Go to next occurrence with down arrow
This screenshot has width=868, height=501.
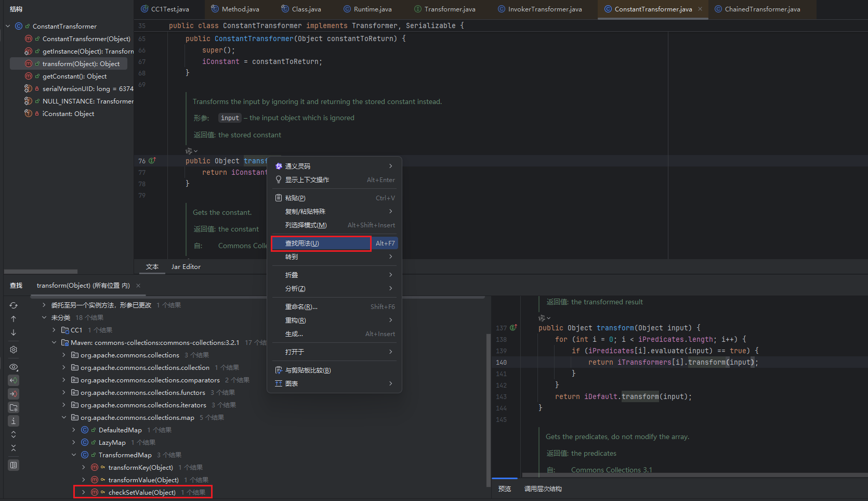14,332
